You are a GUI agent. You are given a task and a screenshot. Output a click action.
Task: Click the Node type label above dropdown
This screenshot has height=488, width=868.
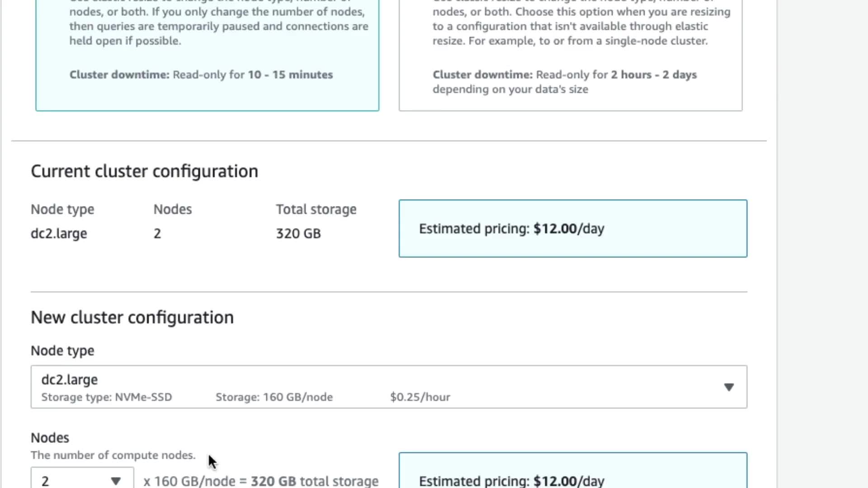tap(62, 351)
